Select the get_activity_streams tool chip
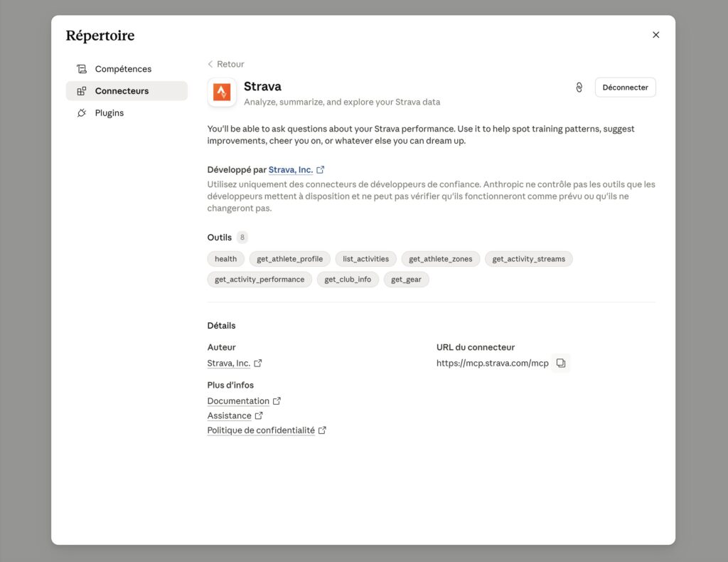 click(529, 259)
